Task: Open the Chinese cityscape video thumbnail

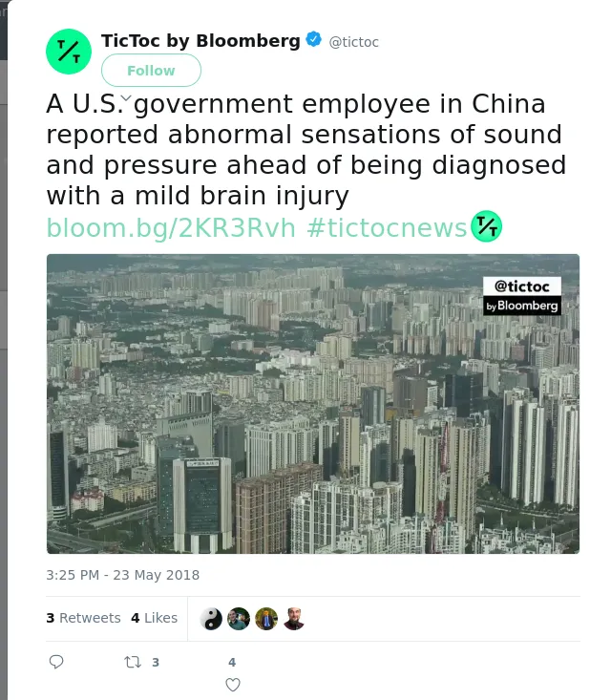Action: click(313, 404)
